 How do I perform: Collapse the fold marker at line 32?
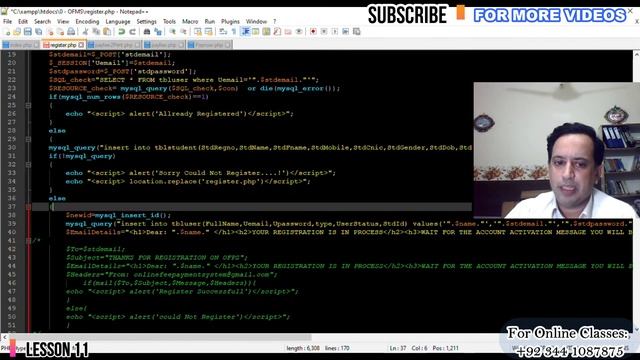pyautogui.click(x=28, y=164)
